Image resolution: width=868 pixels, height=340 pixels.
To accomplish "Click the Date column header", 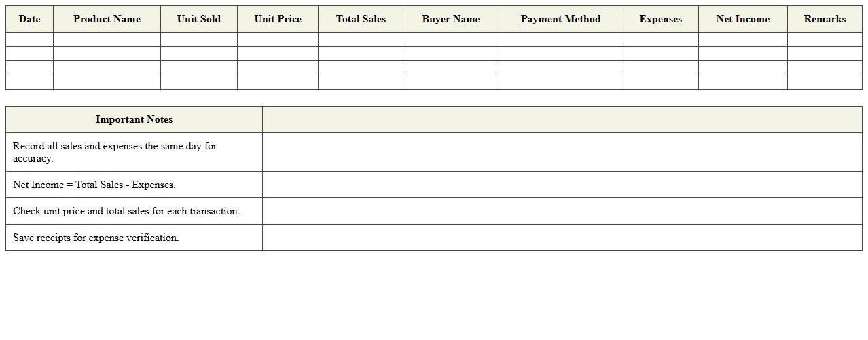I will 29,19.
